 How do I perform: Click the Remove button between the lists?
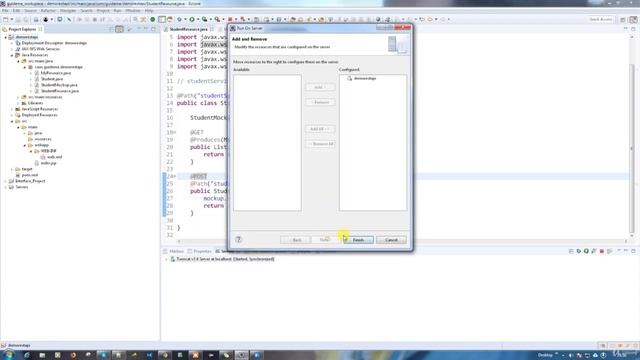[320, 102]
